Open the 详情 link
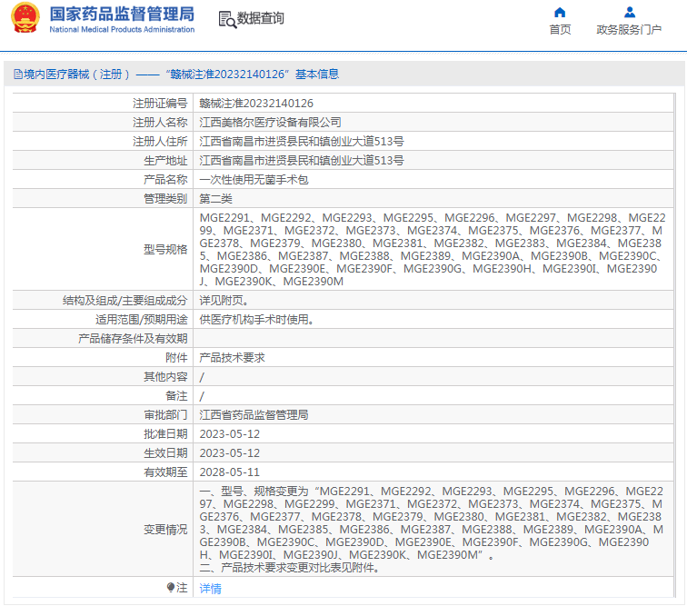This screenshot has width=687, height=616. (210, 589)
